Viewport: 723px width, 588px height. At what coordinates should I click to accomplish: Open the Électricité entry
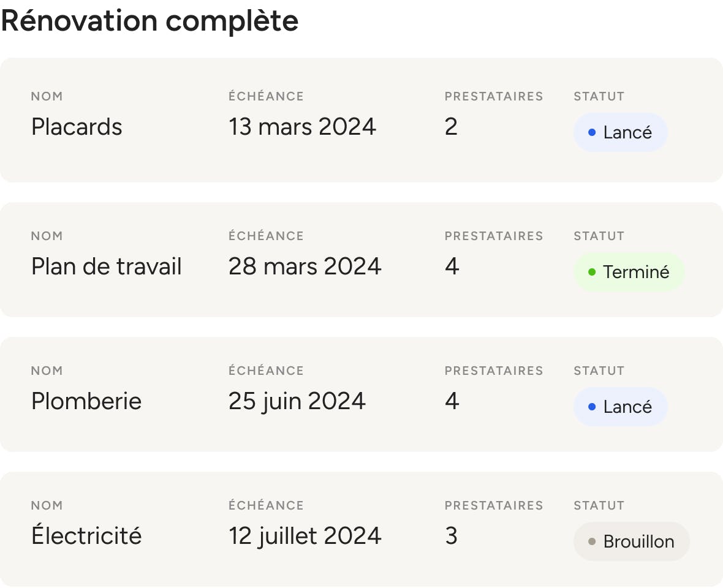[x=362, y=529]
